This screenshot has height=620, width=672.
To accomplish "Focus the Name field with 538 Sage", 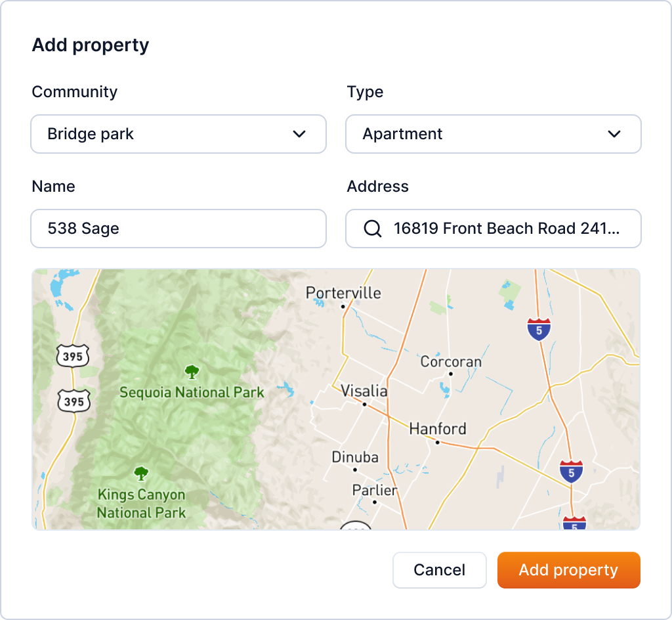I will coord(178,229).
